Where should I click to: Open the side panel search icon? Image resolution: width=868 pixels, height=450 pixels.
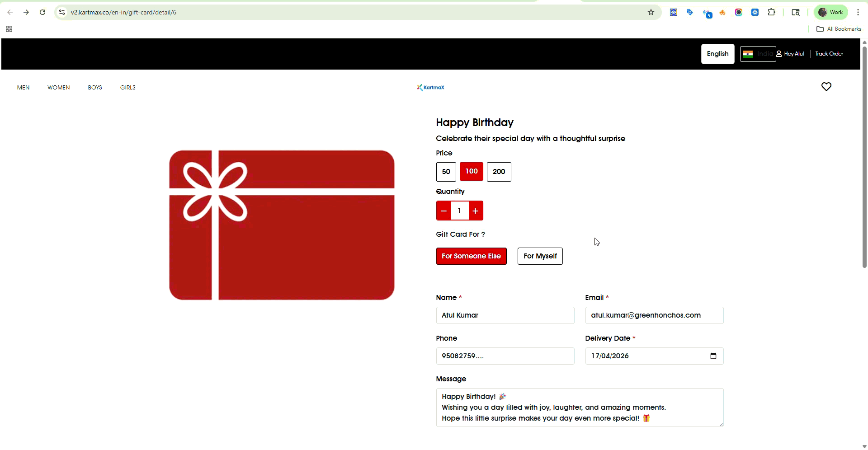[x=796, y=12]
